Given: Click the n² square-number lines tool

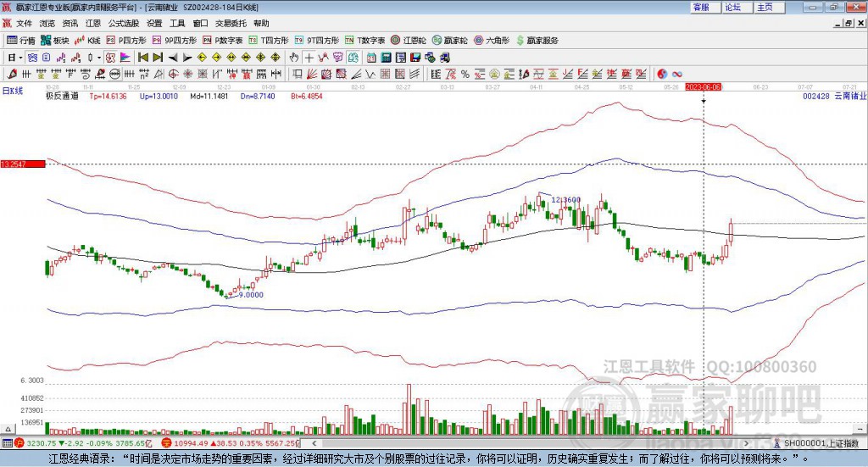Looking at the screenshot, I should [144, 74].
